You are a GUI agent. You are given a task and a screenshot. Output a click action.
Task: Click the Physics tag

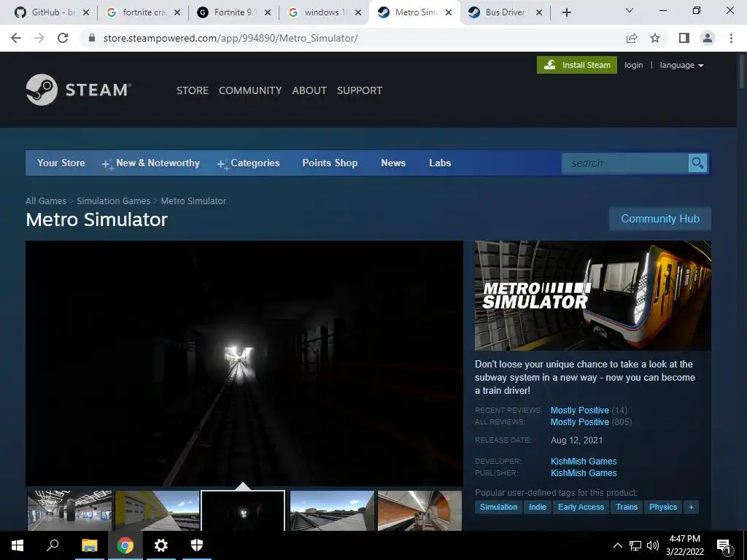(x=662, y=507)
